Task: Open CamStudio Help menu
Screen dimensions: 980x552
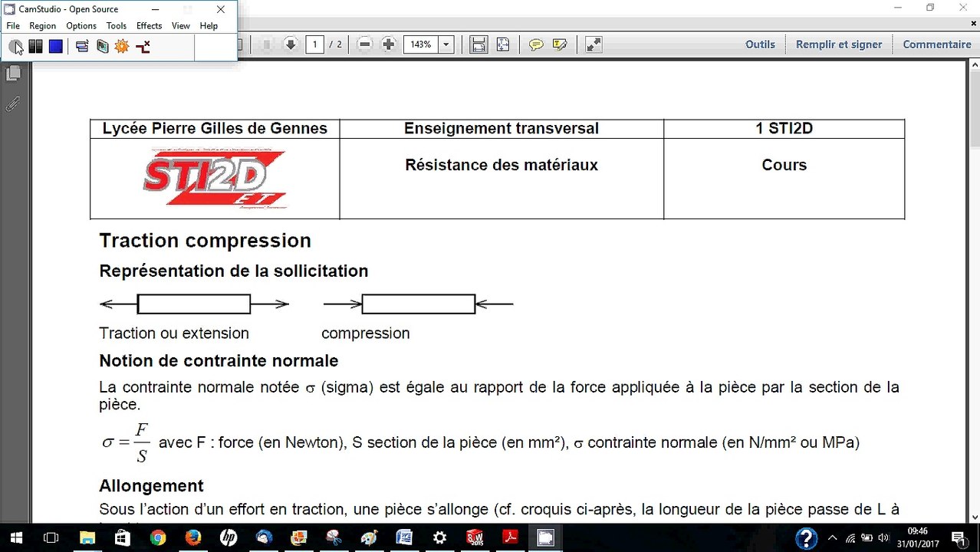Action: pyautogui.click(x=209, y=25)
